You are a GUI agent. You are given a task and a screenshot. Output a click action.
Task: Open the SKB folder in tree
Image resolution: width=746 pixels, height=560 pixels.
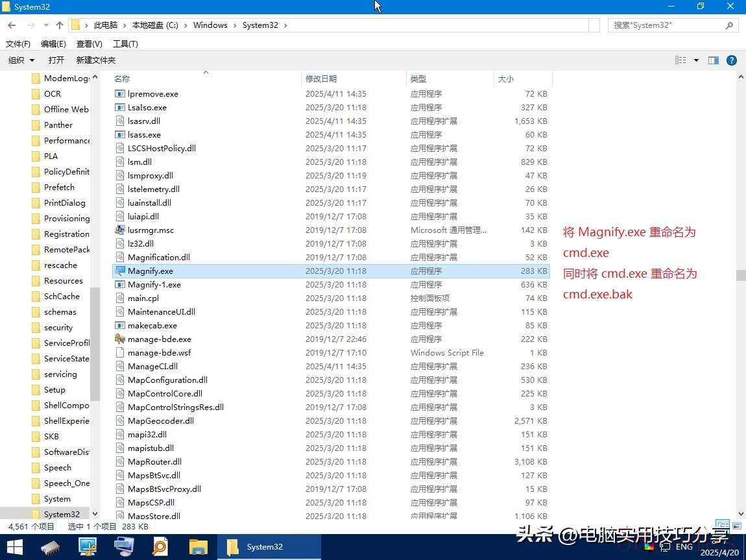51,436
